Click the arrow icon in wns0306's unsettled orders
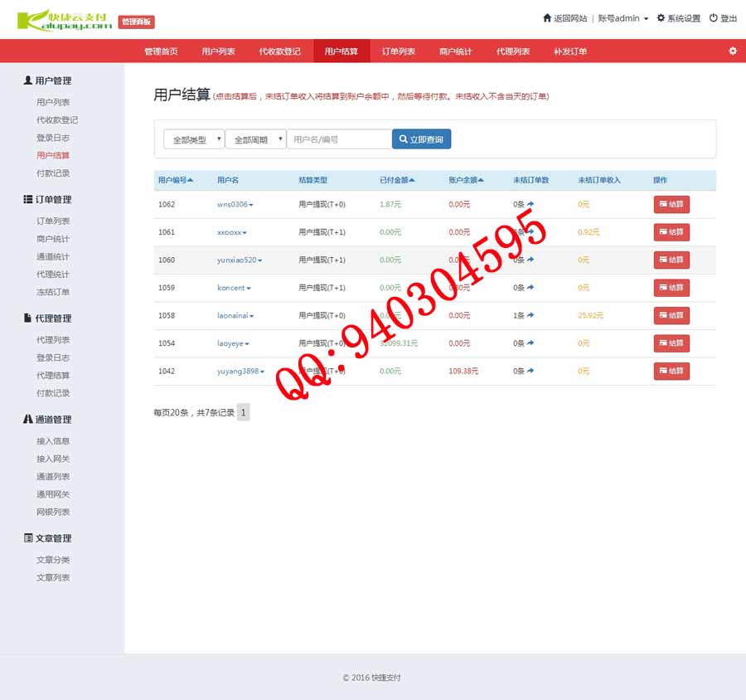The height and width of the screenshot is (700, 746). (530, 204)
